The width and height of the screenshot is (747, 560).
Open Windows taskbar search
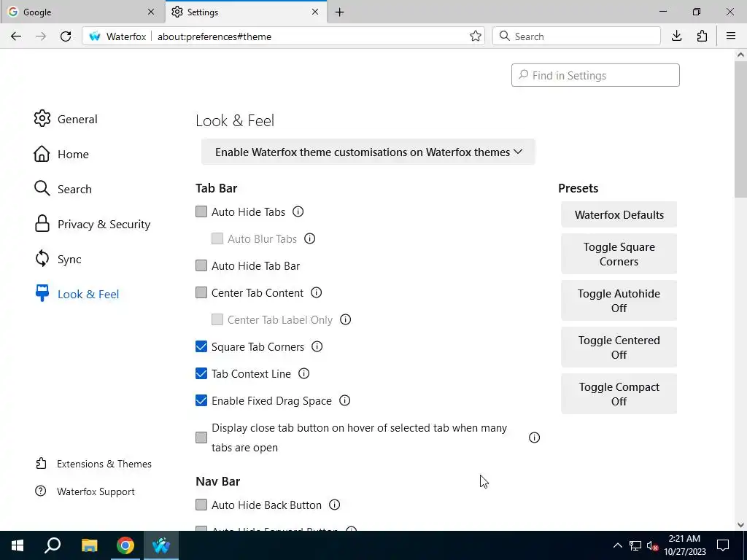click(53, 545)
